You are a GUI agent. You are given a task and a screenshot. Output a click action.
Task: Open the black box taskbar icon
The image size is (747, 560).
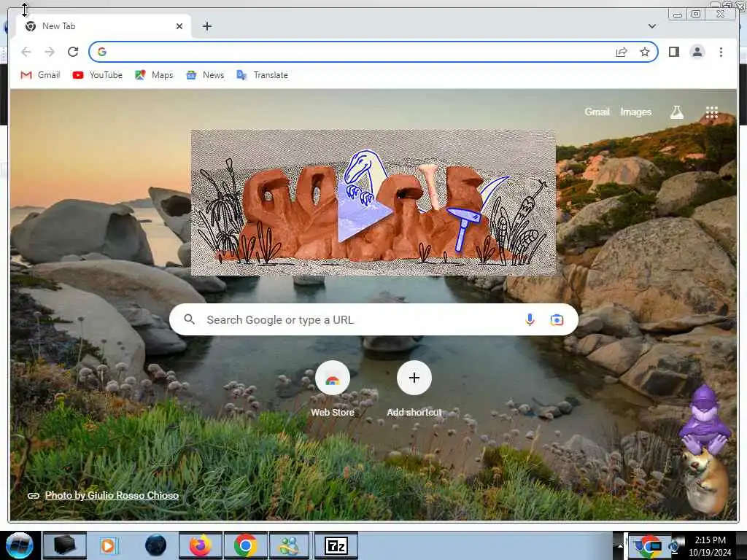[x=64, y=545]
